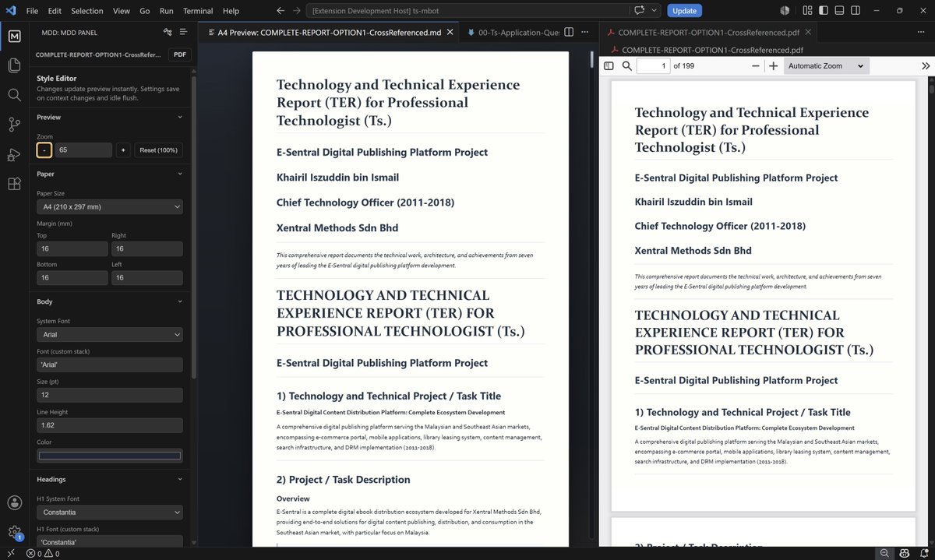Open the Accounts menu icon

click(x=14, y=503)
